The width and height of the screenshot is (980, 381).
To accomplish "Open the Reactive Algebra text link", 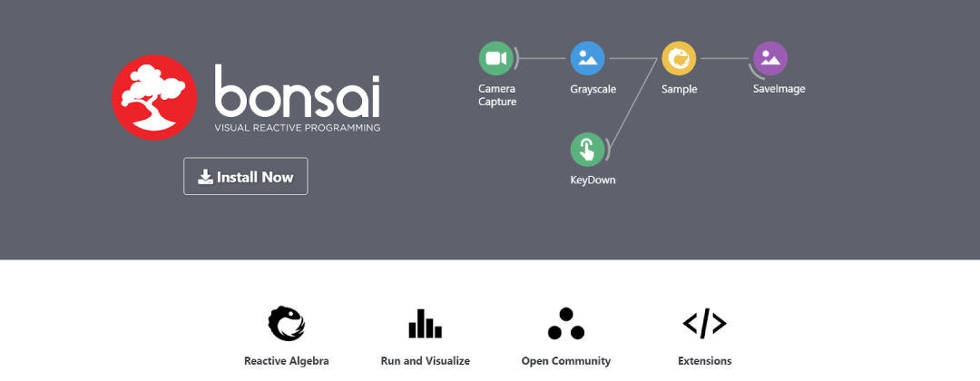I will pyautogui.click(x=286, y=361).
